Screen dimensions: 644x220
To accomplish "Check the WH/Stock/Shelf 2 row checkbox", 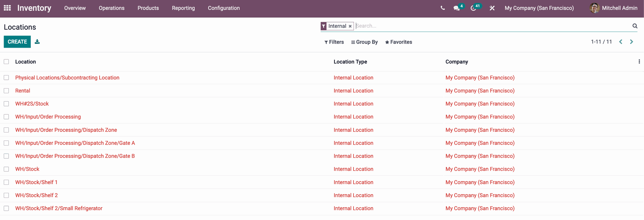I will (6, 195).
